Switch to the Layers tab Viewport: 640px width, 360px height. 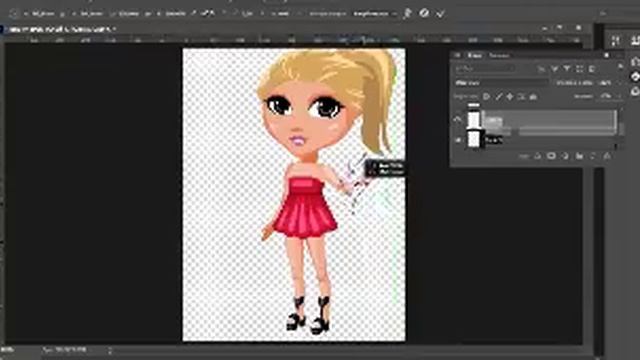tap(474, 55)
